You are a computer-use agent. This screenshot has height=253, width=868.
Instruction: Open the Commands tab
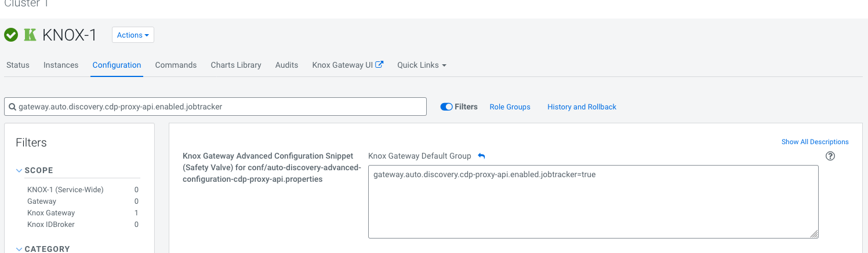[x=176, y=65]
